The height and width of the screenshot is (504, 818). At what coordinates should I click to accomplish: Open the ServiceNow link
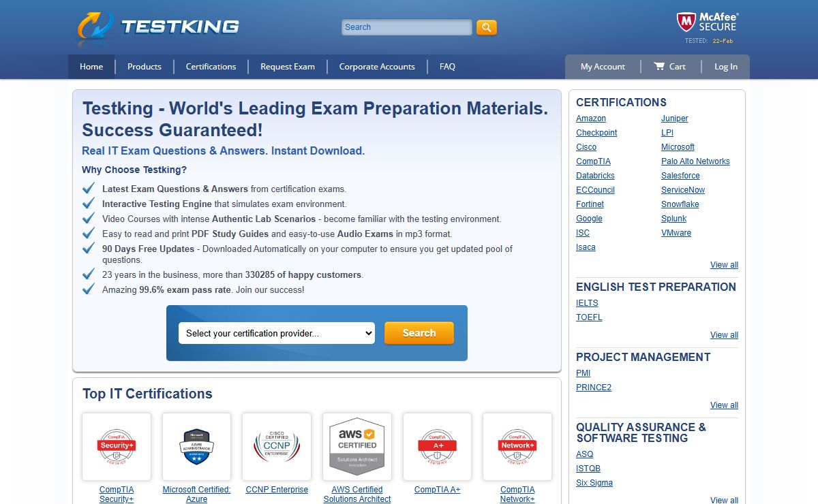(x=683, y=190)
